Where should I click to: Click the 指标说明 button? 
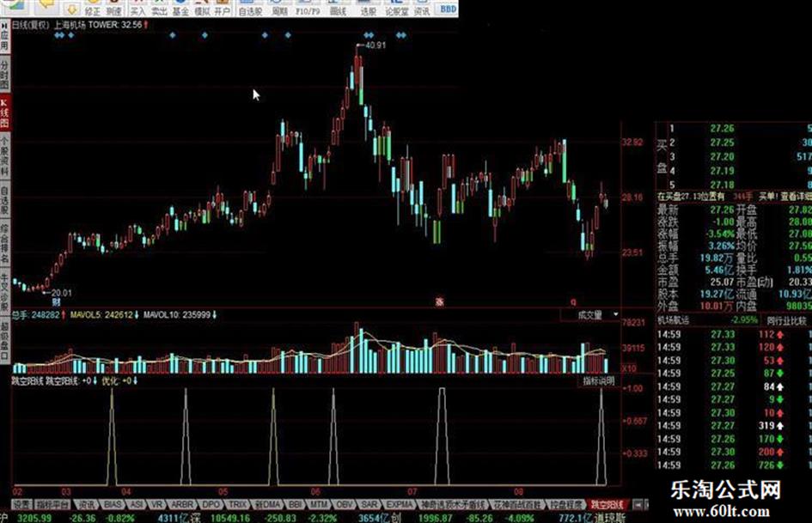point(598,381)
